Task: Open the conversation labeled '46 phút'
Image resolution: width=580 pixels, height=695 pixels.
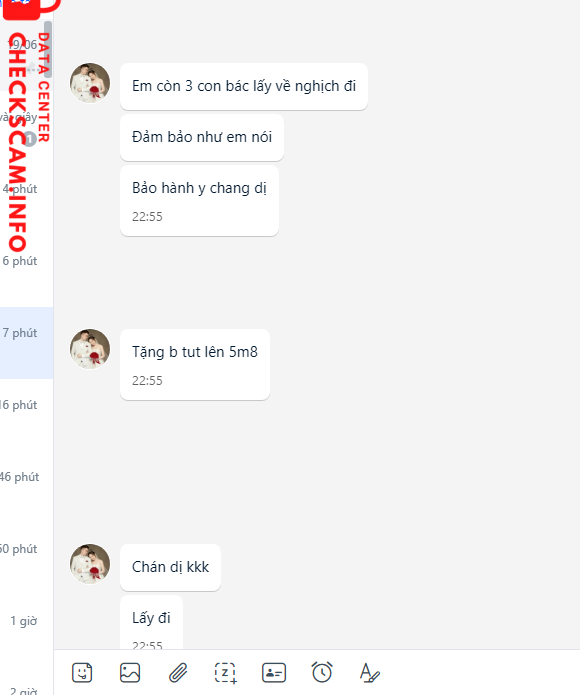Action: pos(27,487)
